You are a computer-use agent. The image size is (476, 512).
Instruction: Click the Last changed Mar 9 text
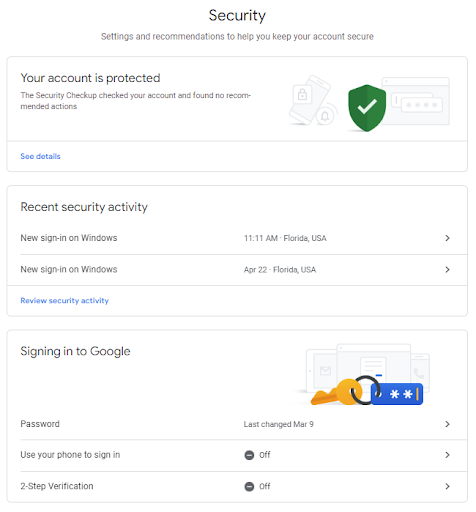point(279,424)
